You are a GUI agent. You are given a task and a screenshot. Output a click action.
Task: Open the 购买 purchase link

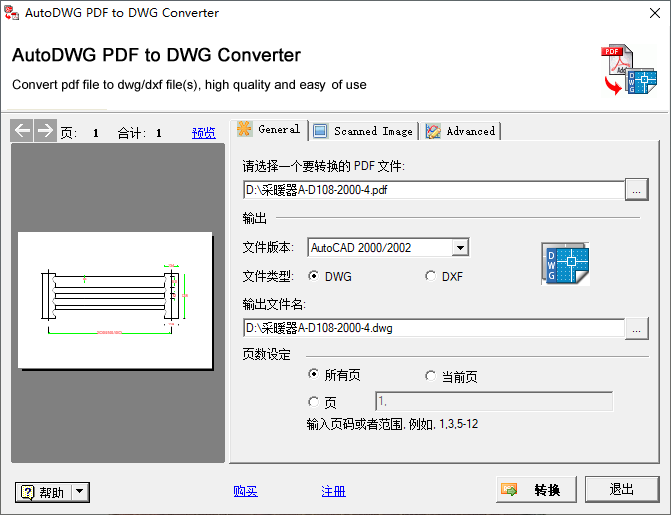[246, 491]
